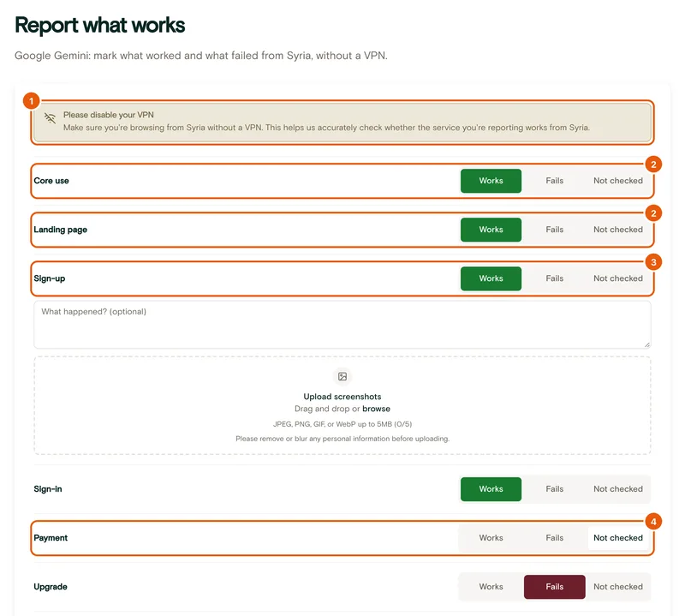Mark Landing page as Fails
Image resolution: width=685 pixels, height=616 pixels.
point(554,230)
